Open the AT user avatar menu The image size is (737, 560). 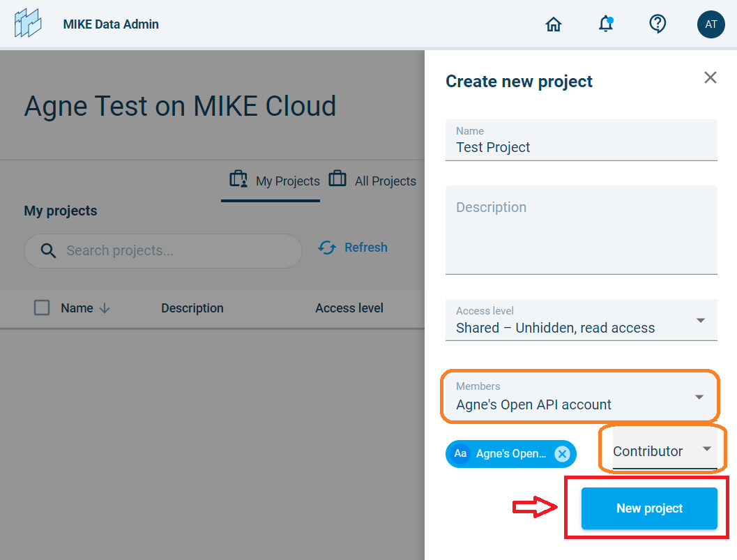coord(711,24)
